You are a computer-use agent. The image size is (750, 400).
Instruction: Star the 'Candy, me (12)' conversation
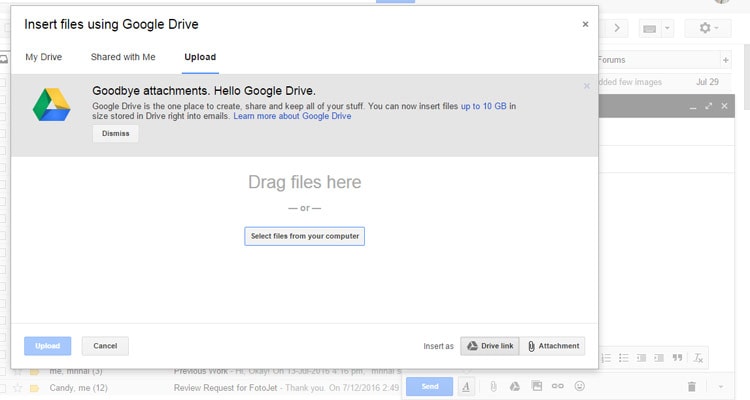tap(17, 388)
